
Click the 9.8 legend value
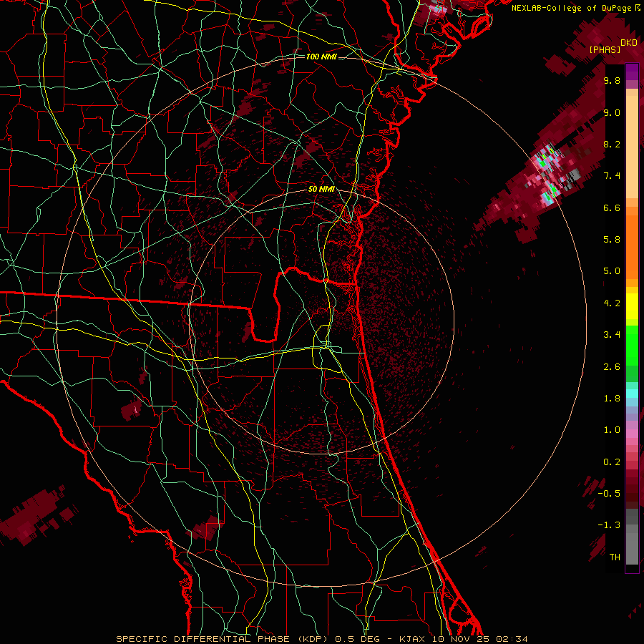tap(612, 81)
